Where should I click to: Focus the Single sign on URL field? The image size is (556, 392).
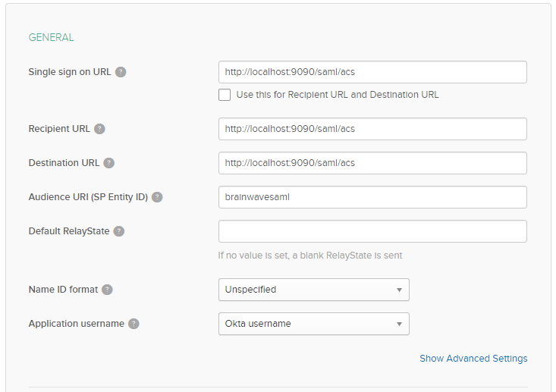[372, 72]
